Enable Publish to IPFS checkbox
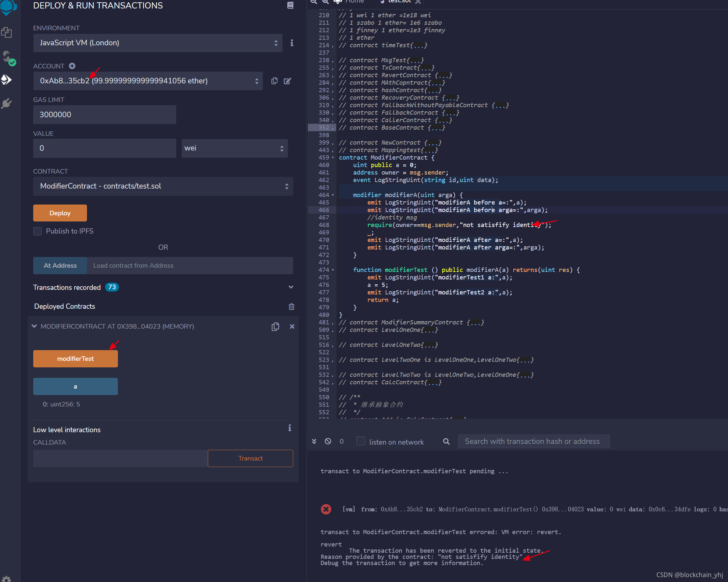The height and width of the screenshot is (582, 728). pyautogui.click(x=37, y=231)
